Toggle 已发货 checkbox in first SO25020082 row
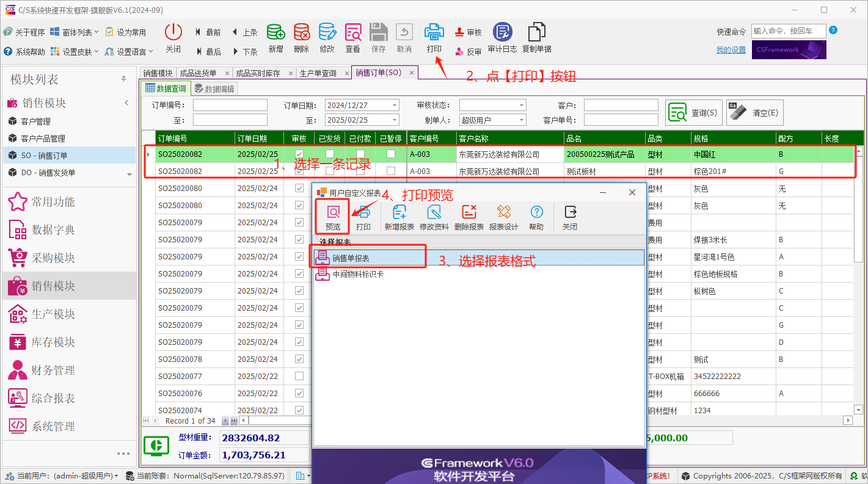This screenshot has height=484, width=868. tap(330, 154)
